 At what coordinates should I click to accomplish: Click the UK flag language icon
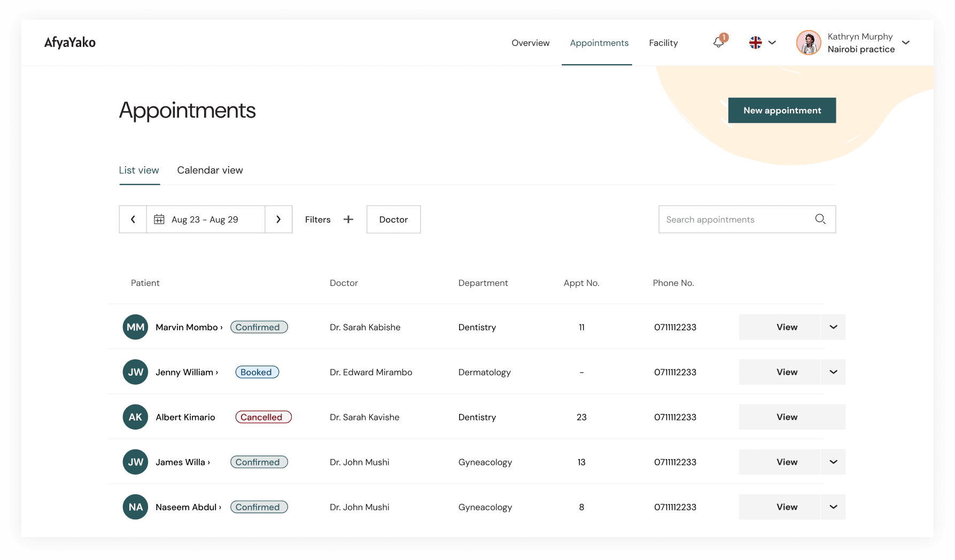pos(755,43)
